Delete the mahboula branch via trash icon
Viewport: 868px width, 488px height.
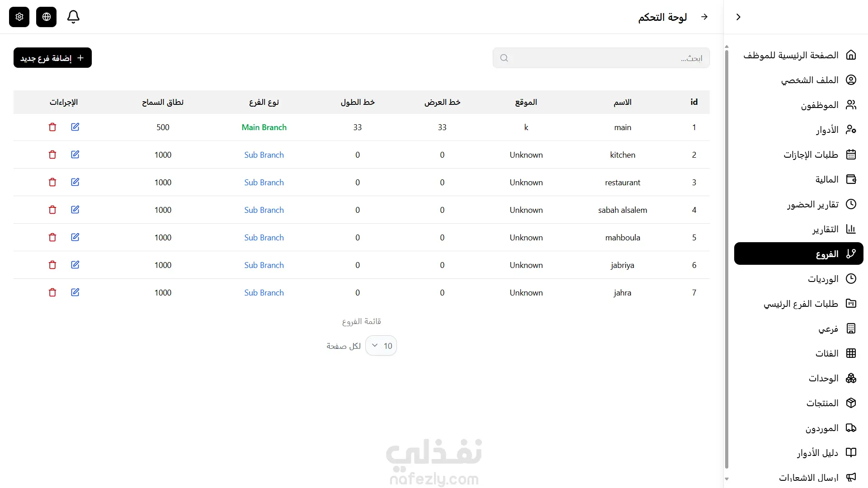pyautogui.click(x=52, y=237)
